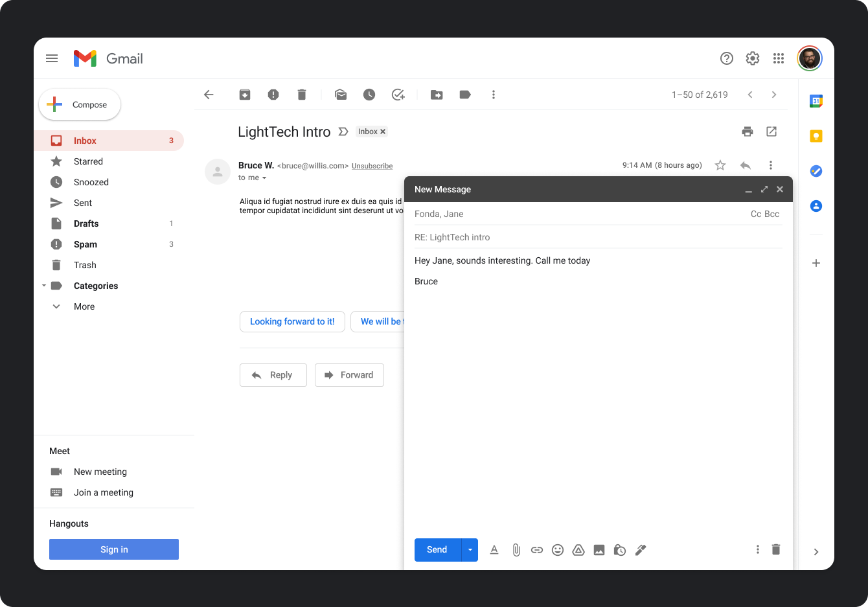Click the Forward button below the email
Viewport: 868px width, 607px height.
349,375
